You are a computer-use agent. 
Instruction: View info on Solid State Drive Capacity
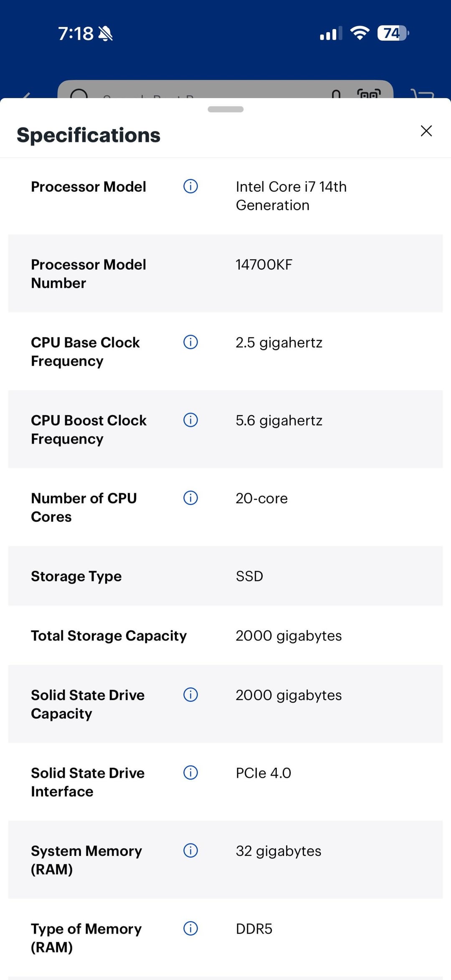pos(190,695)
